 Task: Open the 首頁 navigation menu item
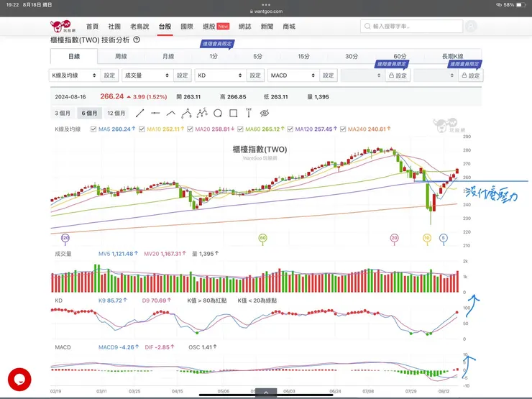(x=92, y=27)
